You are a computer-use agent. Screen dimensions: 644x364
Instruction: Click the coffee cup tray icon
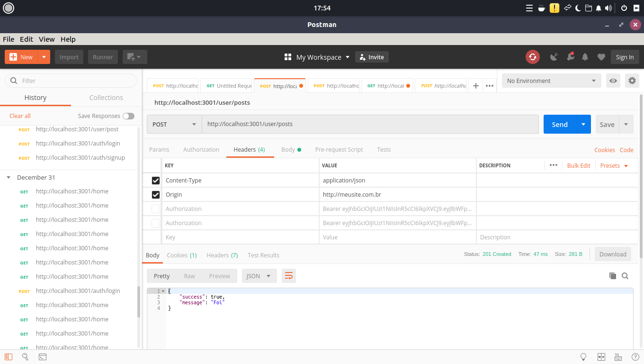pyautogui.click(x=542, y=8)
